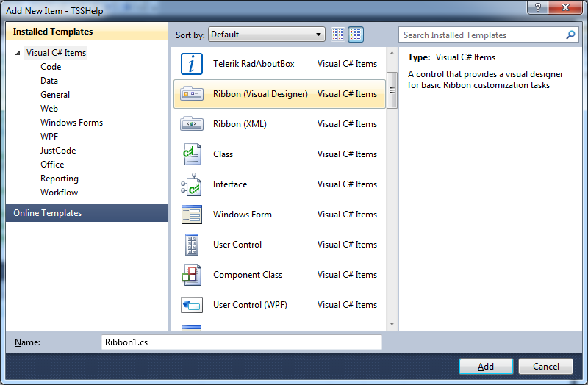Click the template list scroll down arrow
Image resolution: width=588 pixels, height=385 pixels.
coord(392,324)
